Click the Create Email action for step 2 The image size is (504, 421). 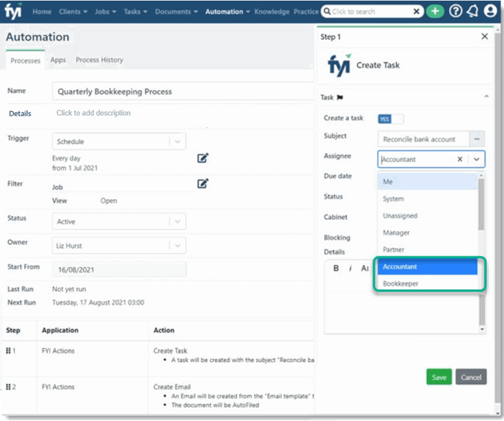171,387
